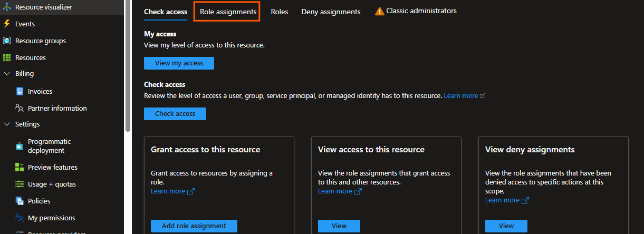Click the My permissions person icon
This screenshot has width=644, height=234.
20,218
